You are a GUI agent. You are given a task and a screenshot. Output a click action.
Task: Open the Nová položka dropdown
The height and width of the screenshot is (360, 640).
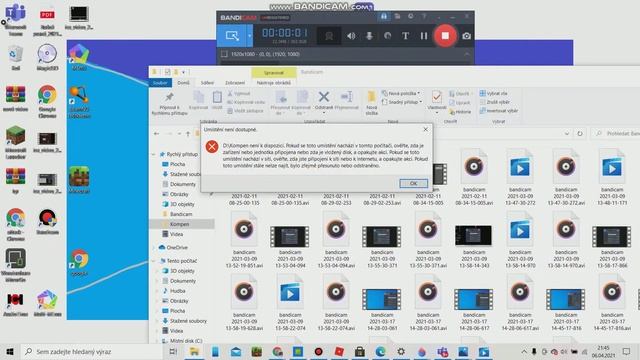pyautogui.click(x=401, y=93)
